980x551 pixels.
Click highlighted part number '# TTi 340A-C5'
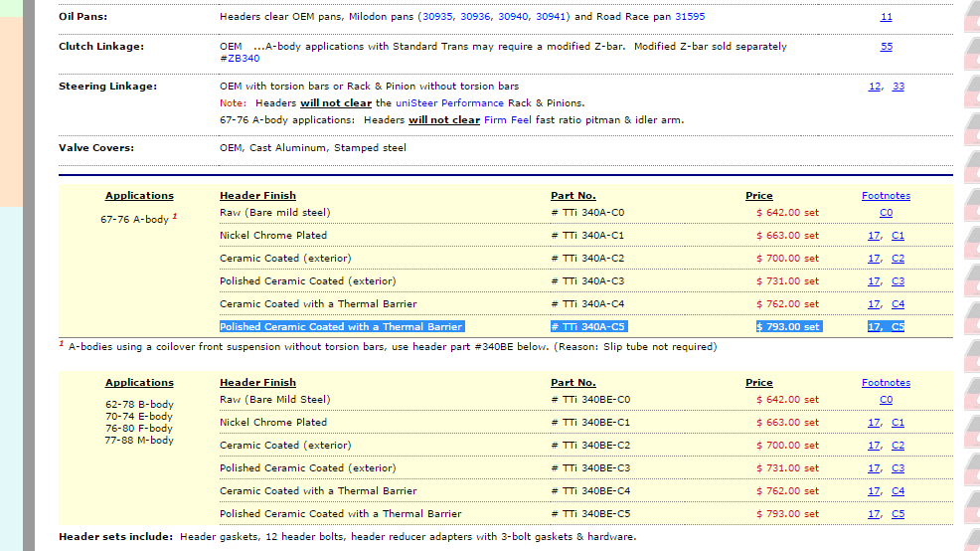pos(588,327)
